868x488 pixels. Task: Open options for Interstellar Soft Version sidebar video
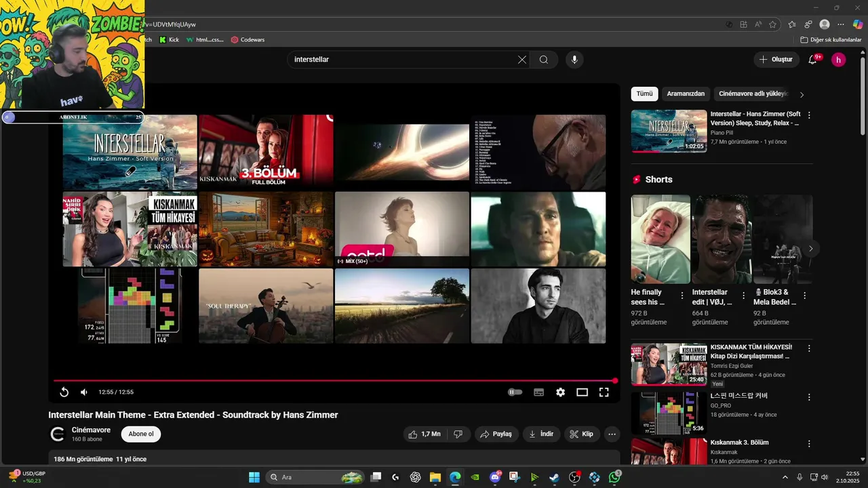pos(808,115)
